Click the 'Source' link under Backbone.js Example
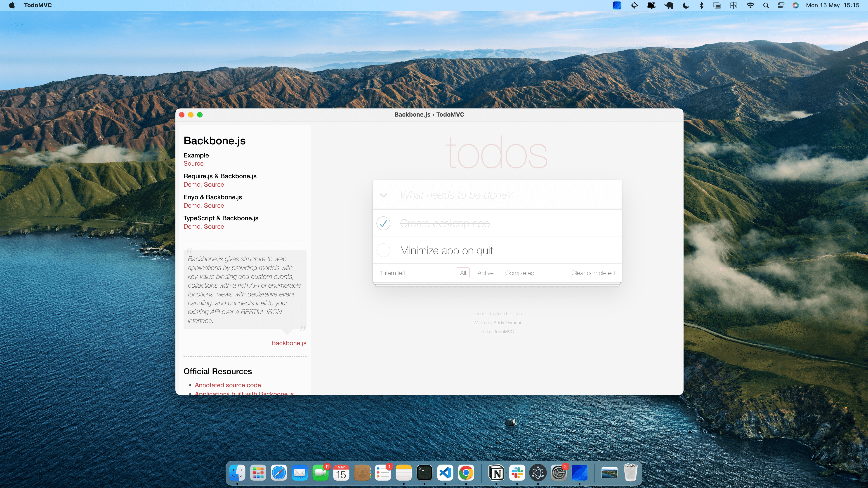 point(194,163)
